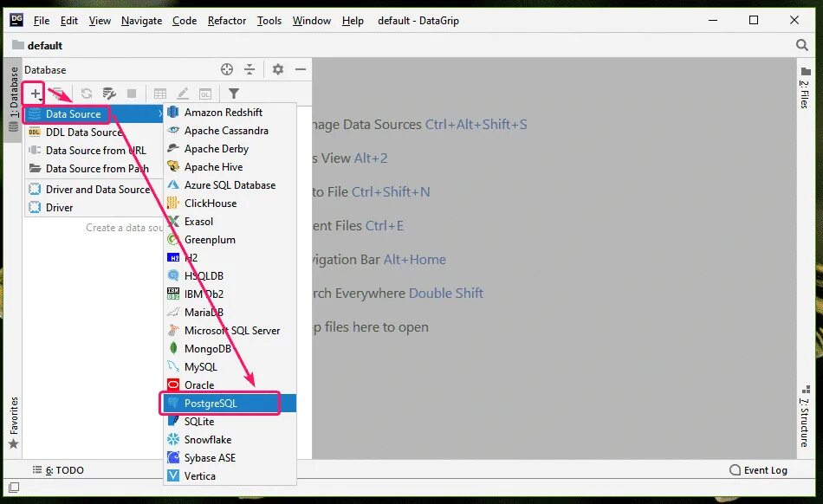Click the collapse all icon in Database panel

pos(249,69)
